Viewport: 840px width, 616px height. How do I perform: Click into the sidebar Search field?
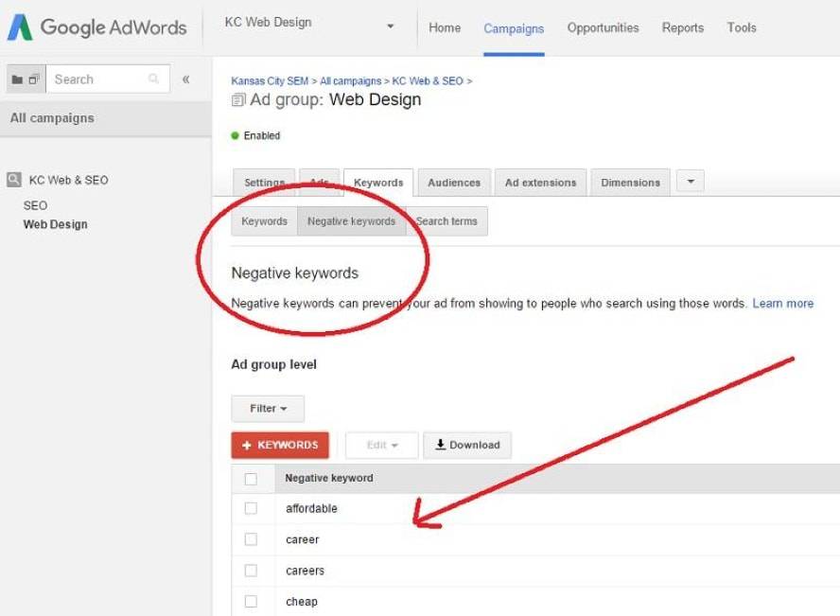pos(108,79)
